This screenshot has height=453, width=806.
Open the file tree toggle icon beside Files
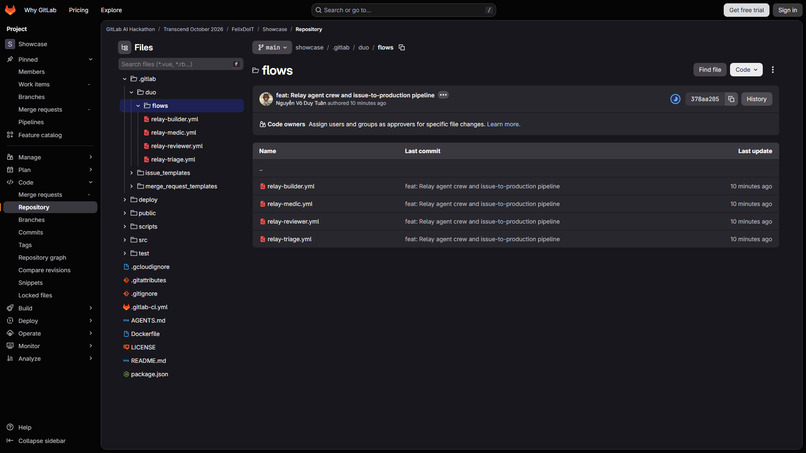click(124, 47)
